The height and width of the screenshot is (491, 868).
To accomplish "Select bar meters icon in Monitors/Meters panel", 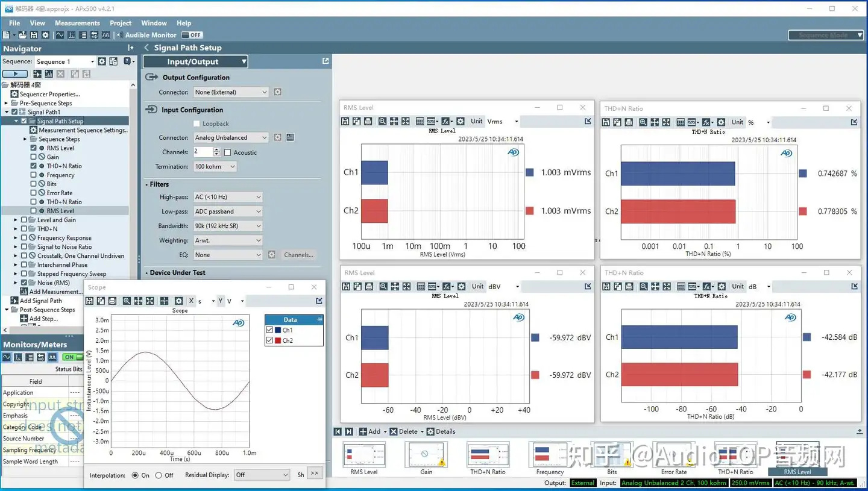I will click(30, 357).
